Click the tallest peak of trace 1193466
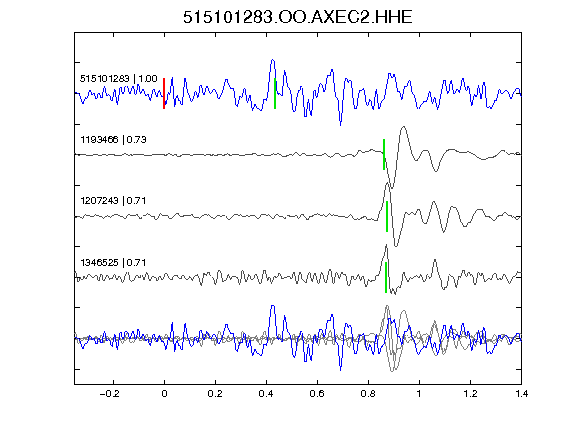576x432 pixels. click(x=404, y=127)
